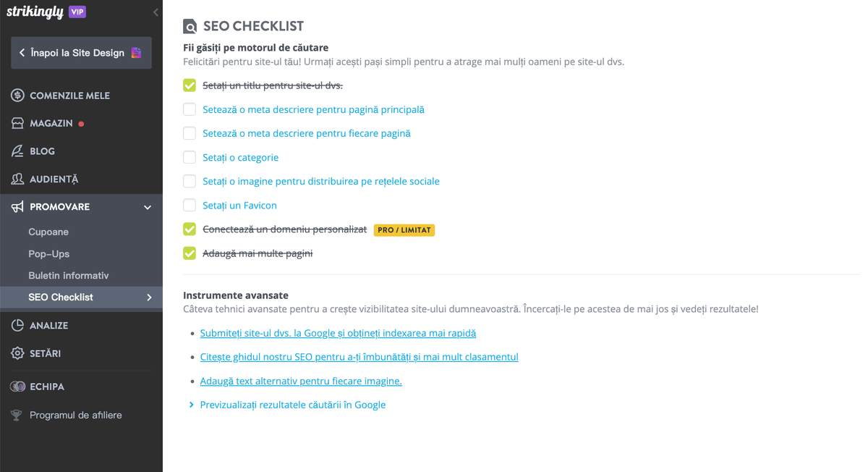Click the Audiență people icon
Viewport: 868px width, 472px height.
coord(16,179)
